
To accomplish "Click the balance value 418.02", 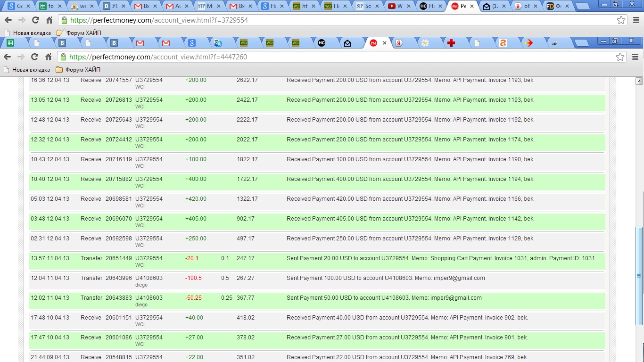I will 246,318.
